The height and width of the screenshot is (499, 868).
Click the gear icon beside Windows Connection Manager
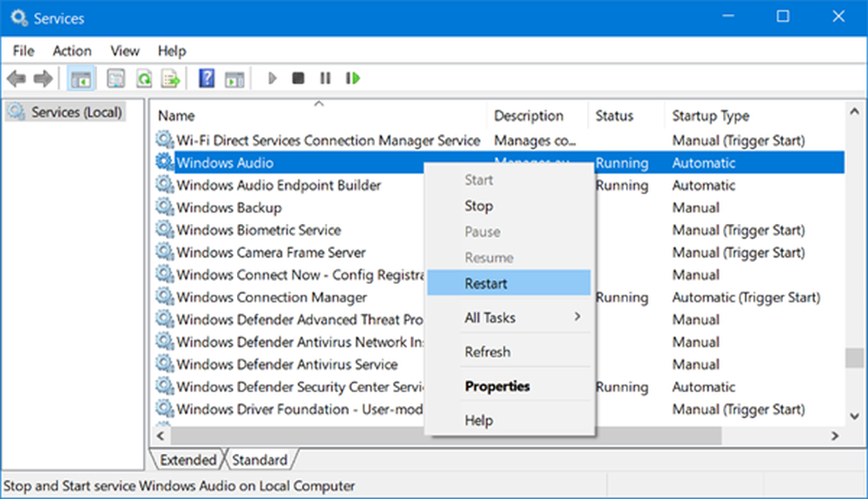point(164,297)
